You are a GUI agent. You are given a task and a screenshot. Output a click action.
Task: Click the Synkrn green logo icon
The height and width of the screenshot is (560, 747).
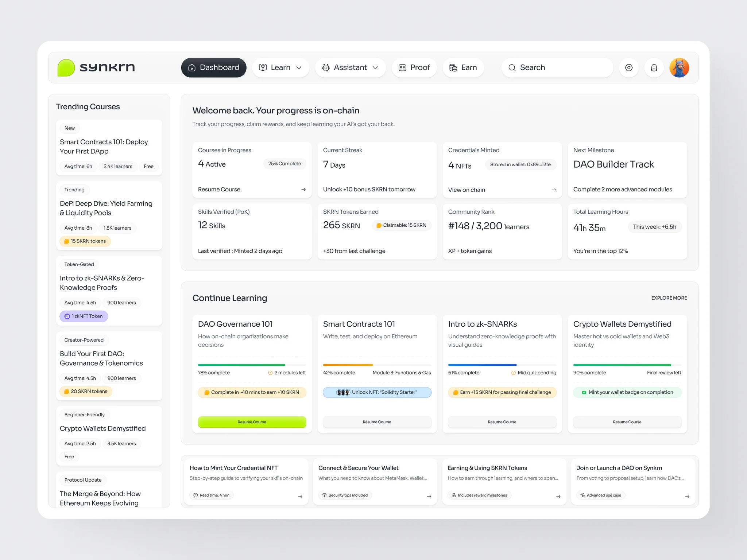coord(66,67)
